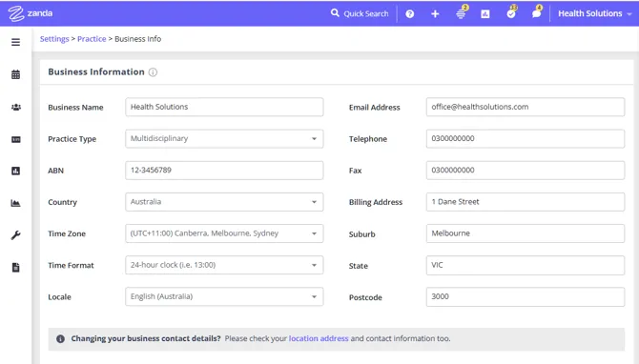Click the Zanda logo
Screen dimensions: 639x364
pos(31,13)
